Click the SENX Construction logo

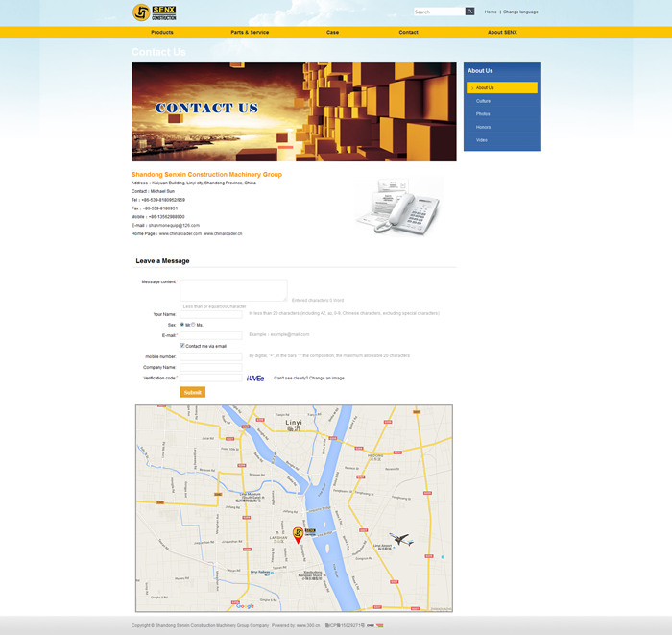coord(155,12)
